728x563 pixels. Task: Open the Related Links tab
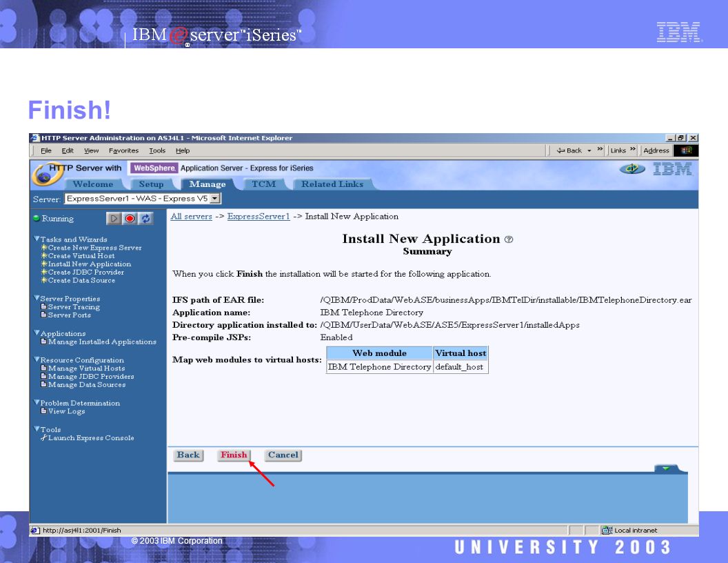pos(332,184)
